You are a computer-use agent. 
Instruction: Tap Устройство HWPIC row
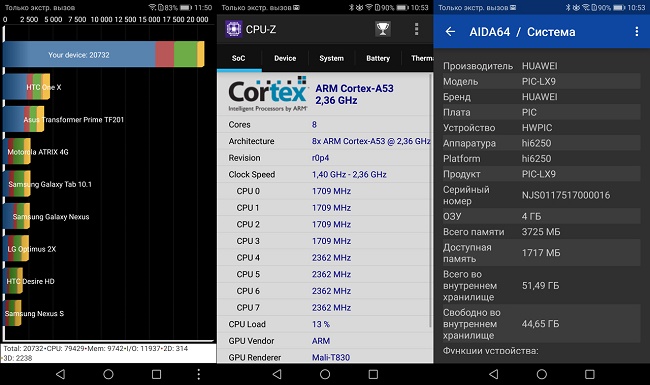[541, 128]
